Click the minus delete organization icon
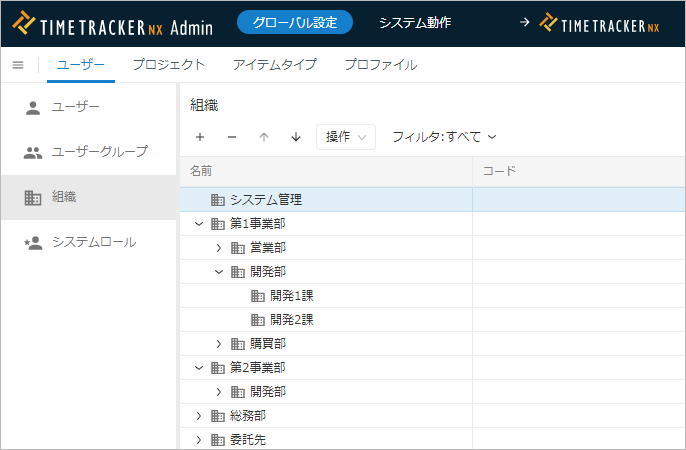 [232, 137]
